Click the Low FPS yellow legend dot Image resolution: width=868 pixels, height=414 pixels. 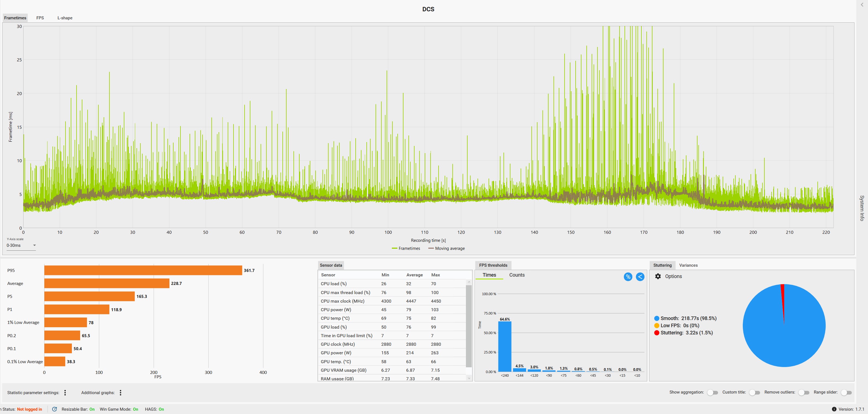[x=657, y=326]
